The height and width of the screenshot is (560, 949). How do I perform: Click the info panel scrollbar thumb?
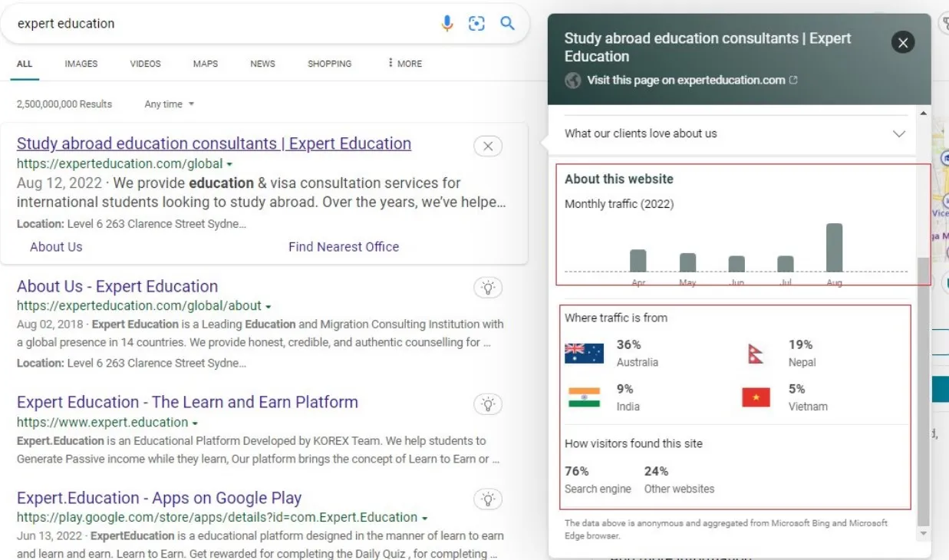[x=923, y=391]
